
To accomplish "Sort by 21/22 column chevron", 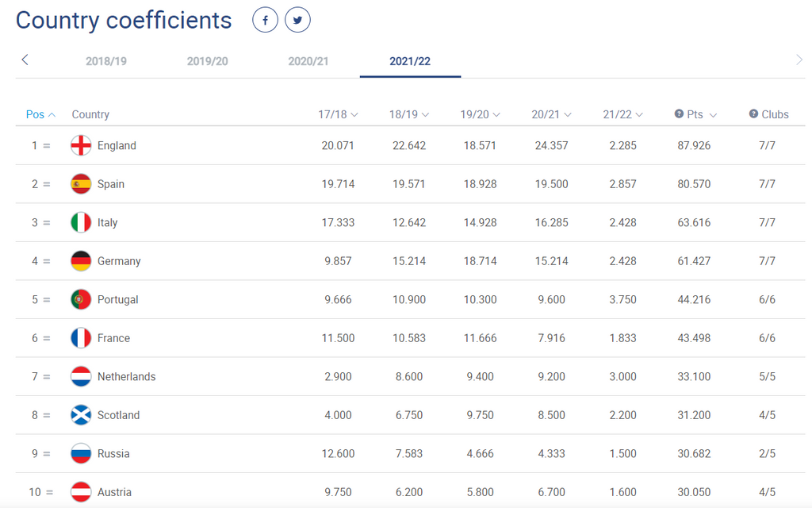I will click(639, 114).
